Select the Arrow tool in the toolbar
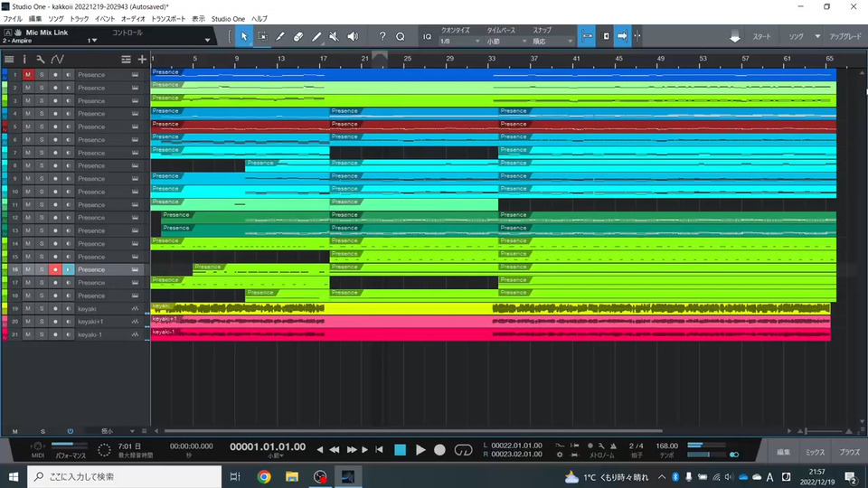 coord(244,37)
